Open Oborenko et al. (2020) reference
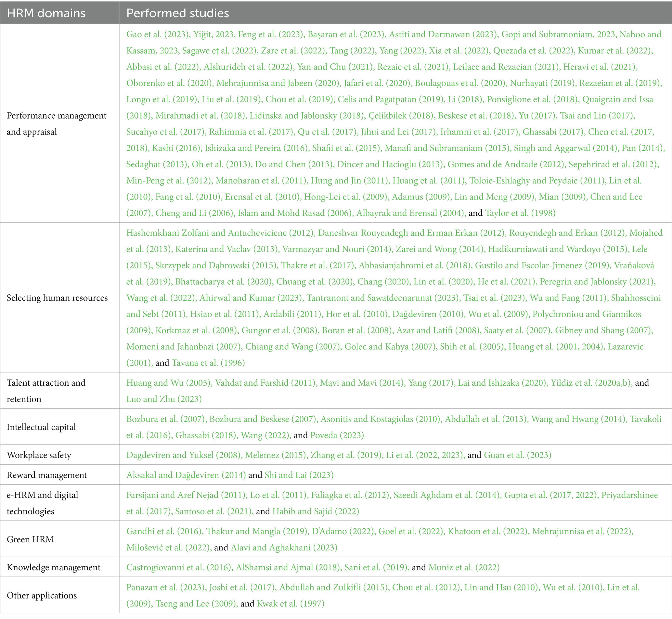 (x=169, y=83)
